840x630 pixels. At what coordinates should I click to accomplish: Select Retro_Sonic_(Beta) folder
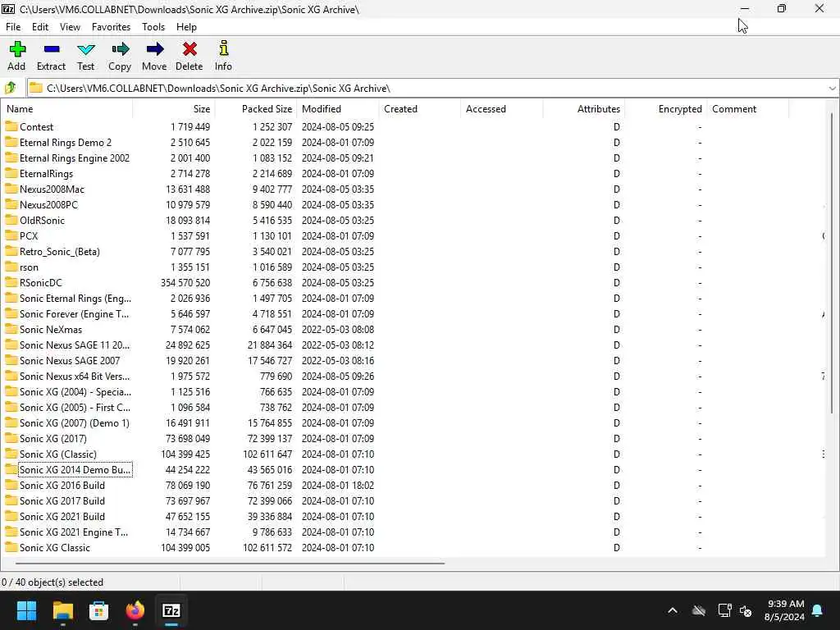[x=59, y=251]
